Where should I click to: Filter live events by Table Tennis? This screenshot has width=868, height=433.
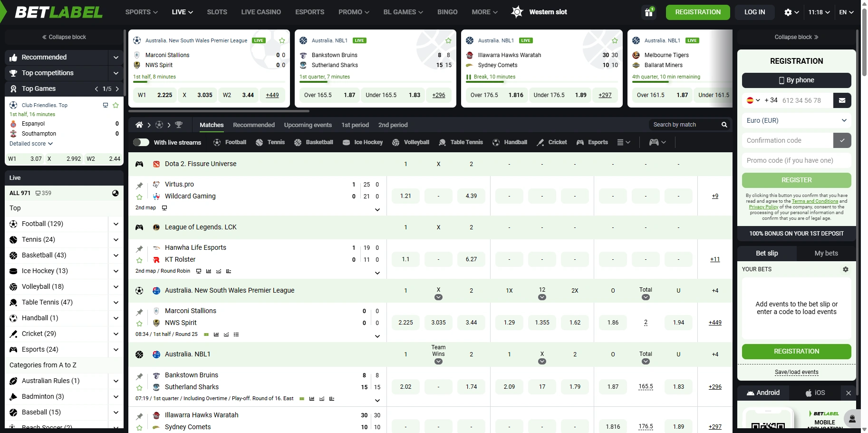[x=461, y=142]
